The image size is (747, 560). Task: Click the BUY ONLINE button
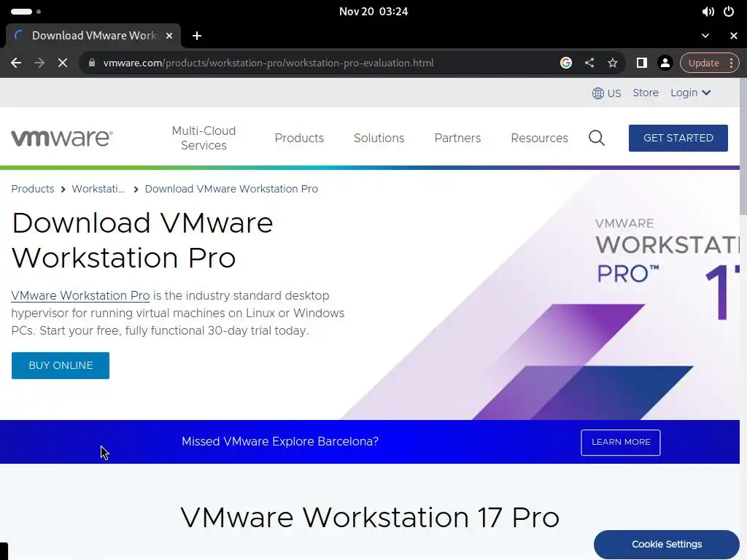click(61, 366)
